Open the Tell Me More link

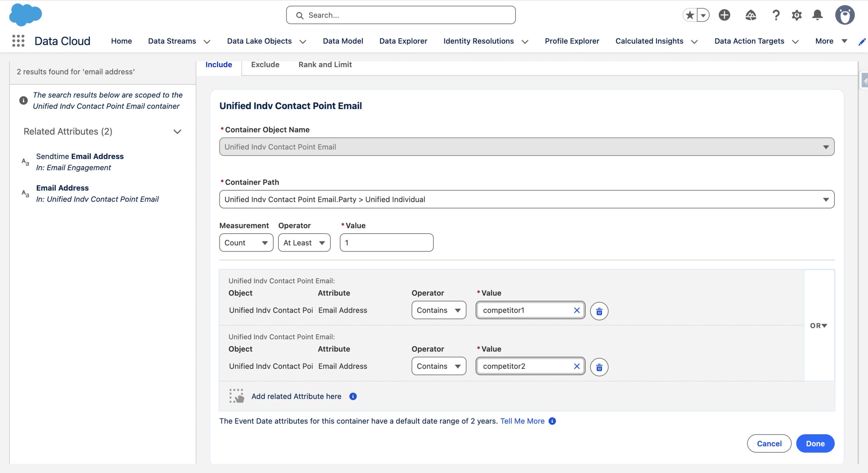522,421
